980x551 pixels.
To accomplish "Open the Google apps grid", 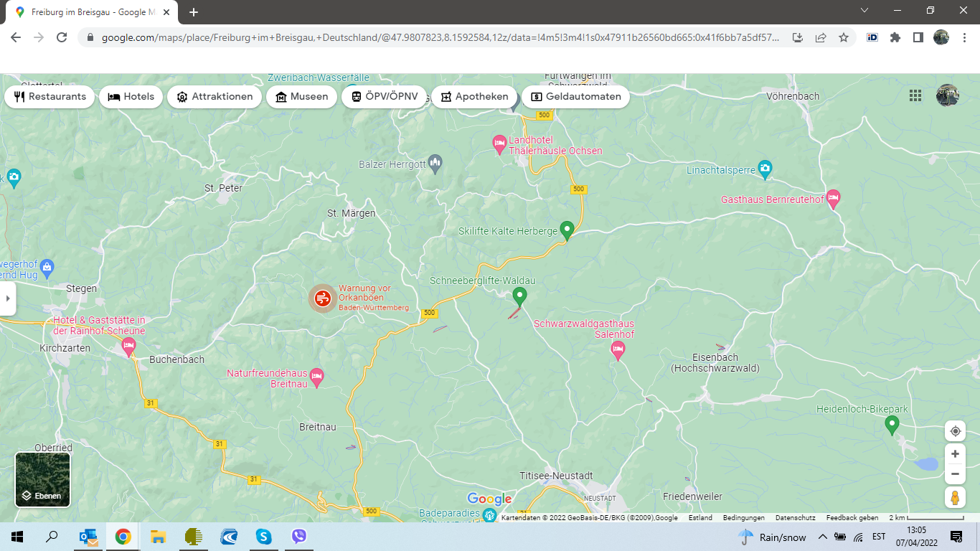I will 915,96.
